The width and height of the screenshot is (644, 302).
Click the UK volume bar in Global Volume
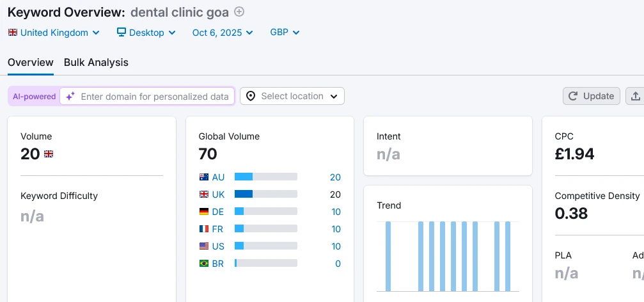[265, 195]
